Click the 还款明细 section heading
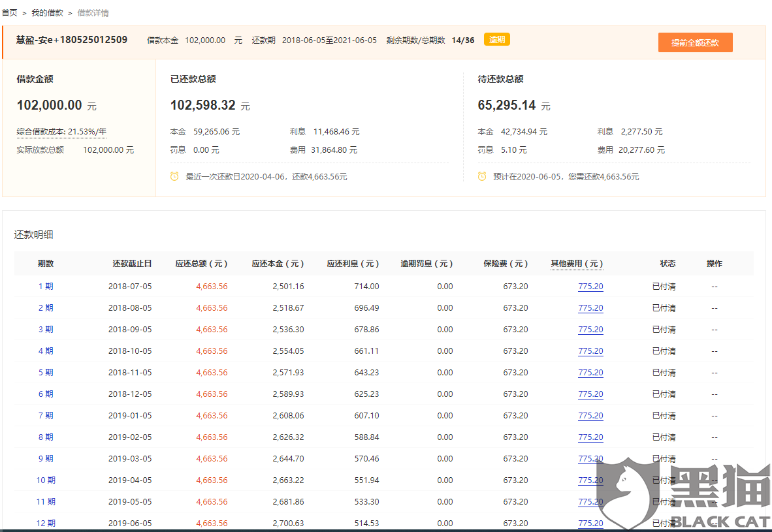 coord(33,235)
